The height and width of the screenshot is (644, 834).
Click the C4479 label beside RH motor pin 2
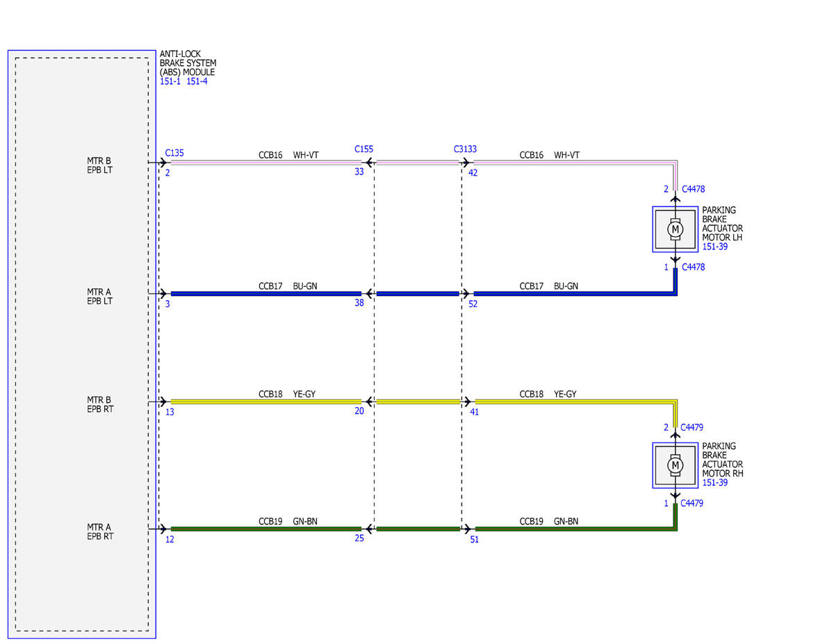coord(692,427)
